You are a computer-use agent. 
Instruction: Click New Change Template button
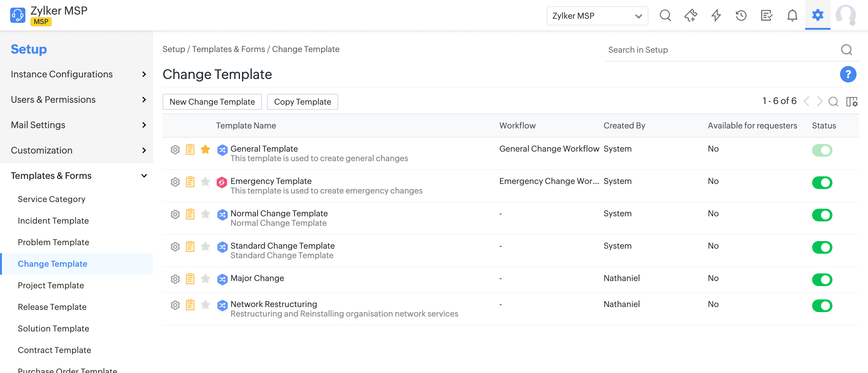212,102
